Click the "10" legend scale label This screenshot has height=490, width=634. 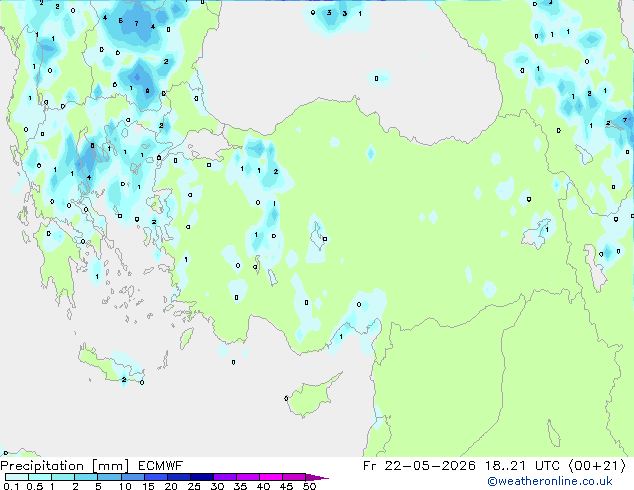[x=125, y=486]
